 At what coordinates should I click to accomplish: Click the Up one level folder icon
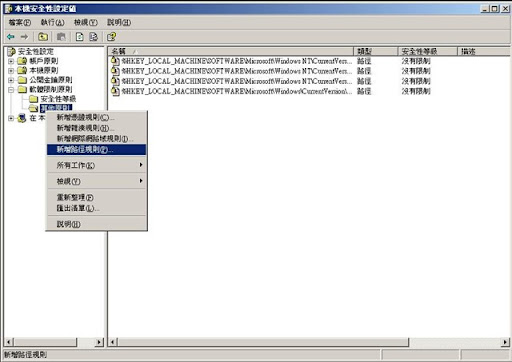click(43, 37)
